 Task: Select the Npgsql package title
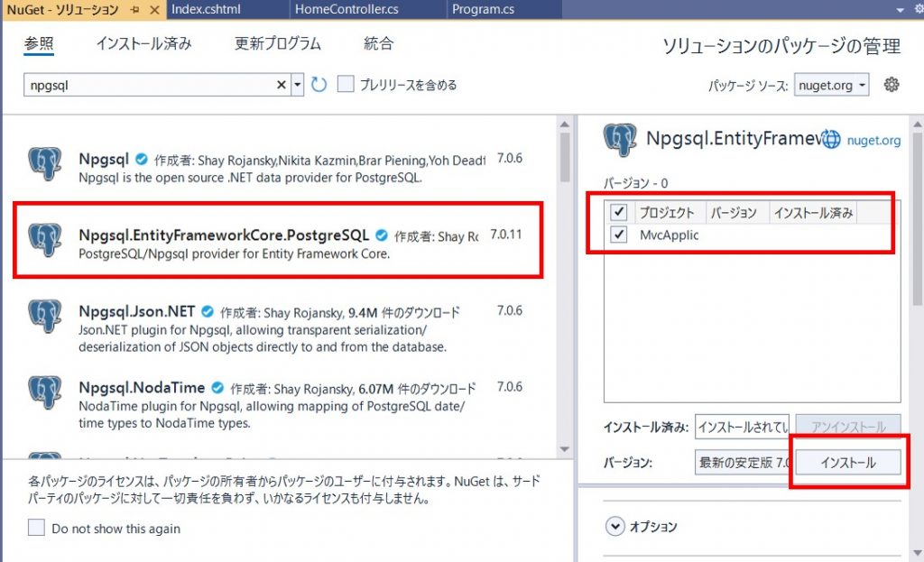104,159
